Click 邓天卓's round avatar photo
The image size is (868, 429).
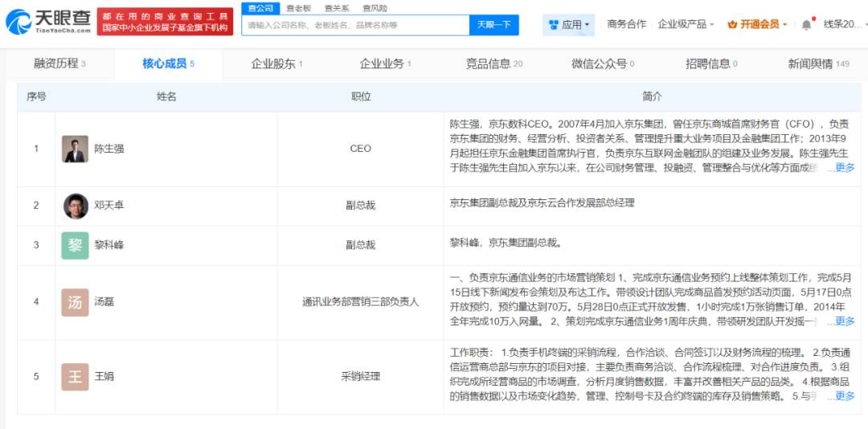click(x=76, y=206)
